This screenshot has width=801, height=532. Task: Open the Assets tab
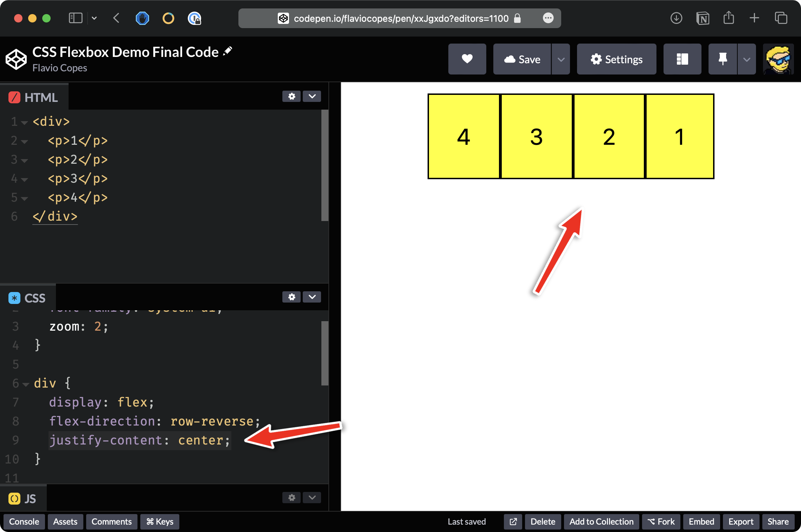point(65,521)
